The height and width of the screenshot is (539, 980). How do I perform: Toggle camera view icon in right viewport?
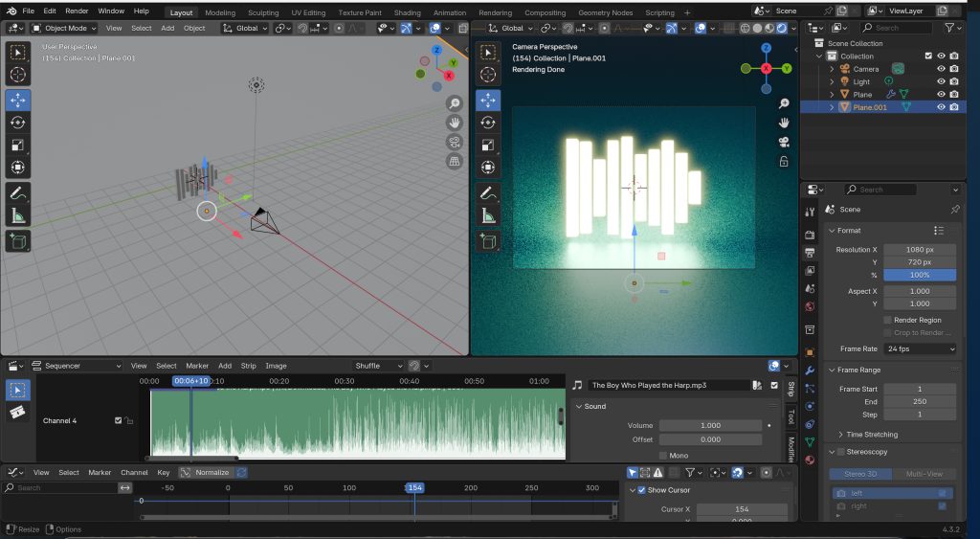coord(784,143)
